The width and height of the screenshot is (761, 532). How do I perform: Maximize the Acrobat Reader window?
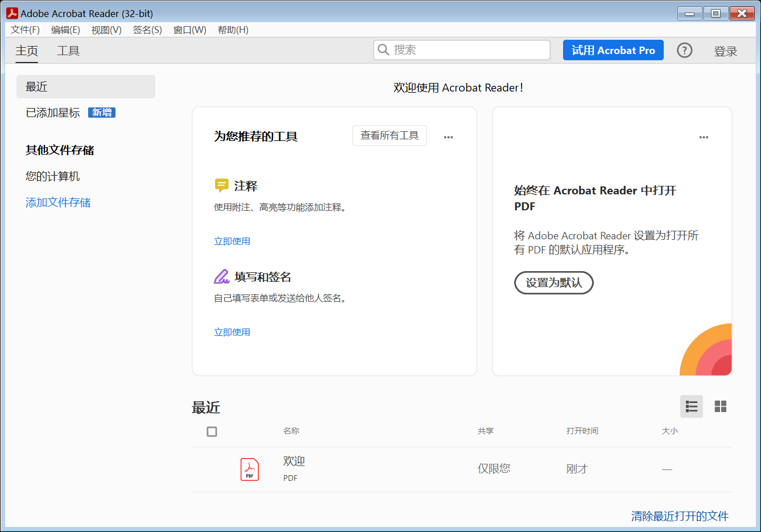pyautogui.click(x=715, y=14)
